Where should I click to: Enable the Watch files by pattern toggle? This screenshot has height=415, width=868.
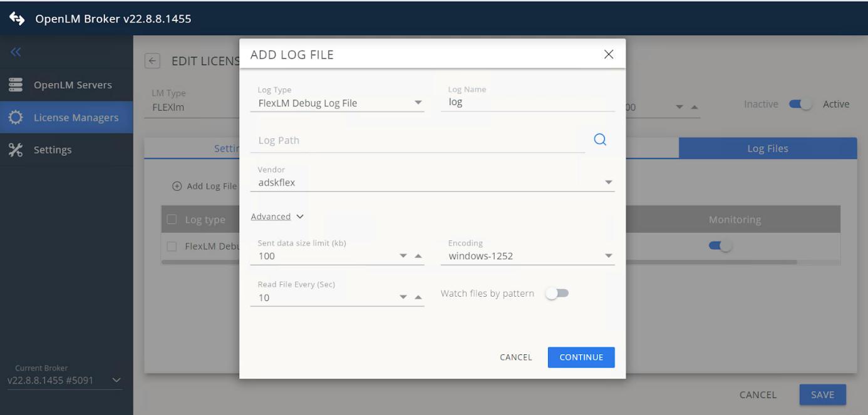557,293
